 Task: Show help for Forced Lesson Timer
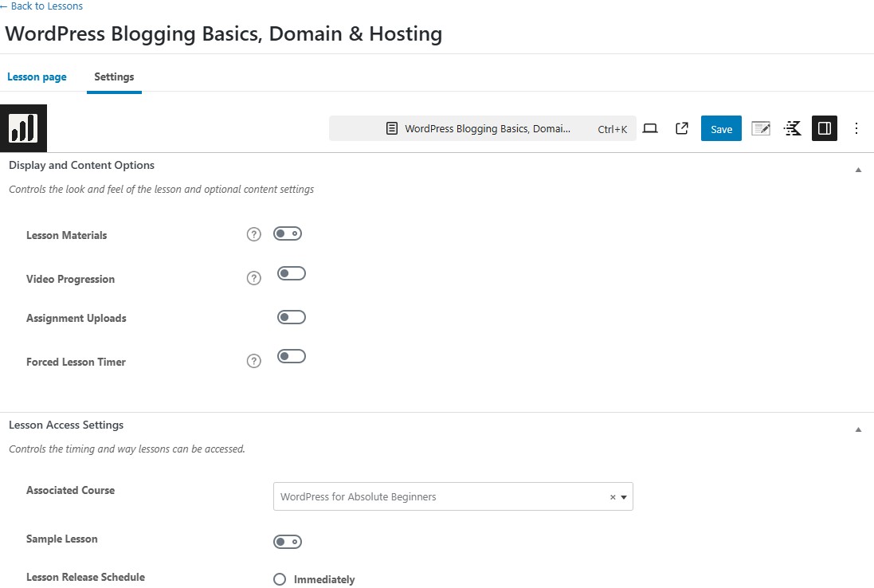click(x=253, y=361)
